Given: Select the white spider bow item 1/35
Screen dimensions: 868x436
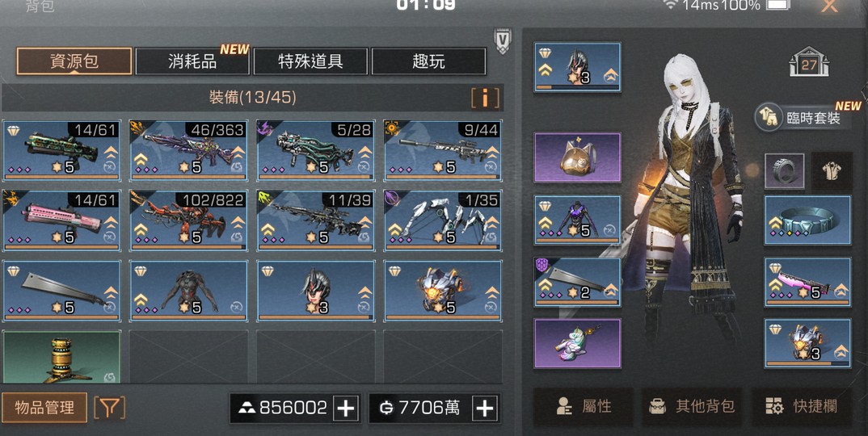Looking at the screenshot, I should click(x=443, y=220).
